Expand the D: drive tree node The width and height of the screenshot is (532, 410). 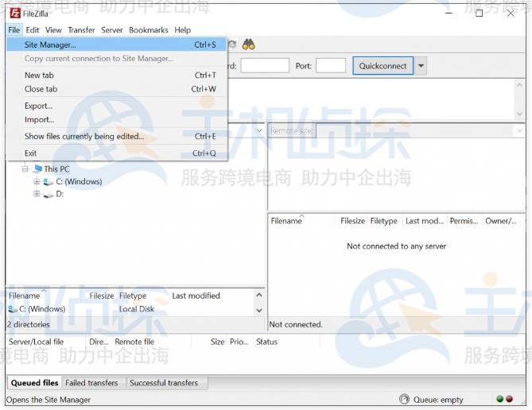[37, 194]
